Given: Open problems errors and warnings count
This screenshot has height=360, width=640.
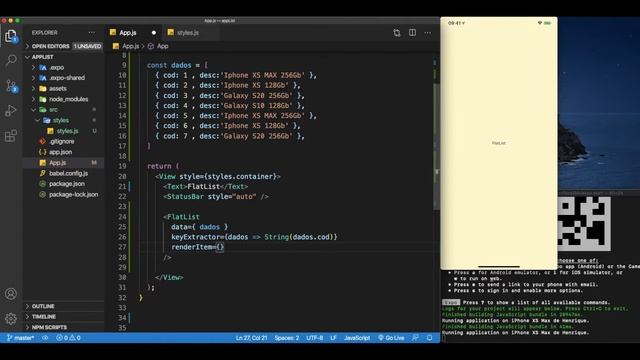Looking at the screenshot, I should 68,338.
